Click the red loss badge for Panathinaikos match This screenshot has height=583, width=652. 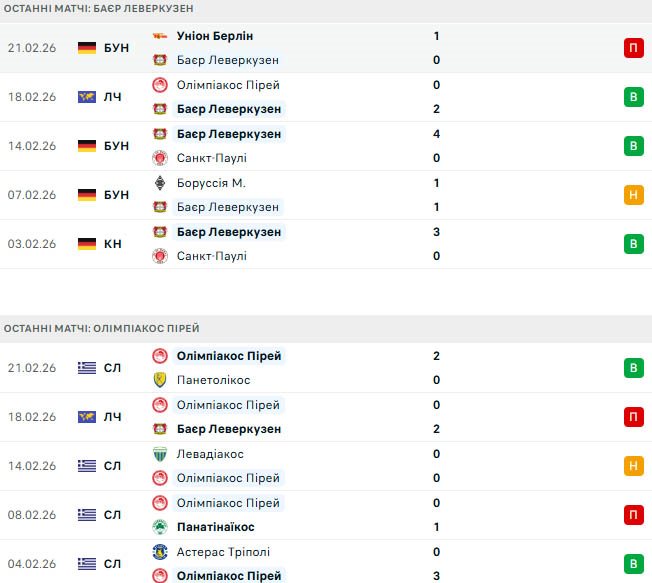click(x=633, y=515)
